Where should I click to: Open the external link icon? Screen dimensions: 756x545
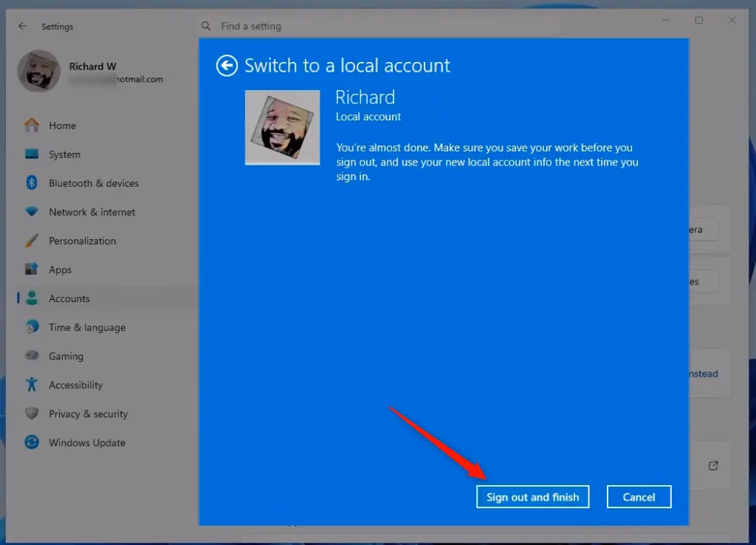[x=713, y=465]
